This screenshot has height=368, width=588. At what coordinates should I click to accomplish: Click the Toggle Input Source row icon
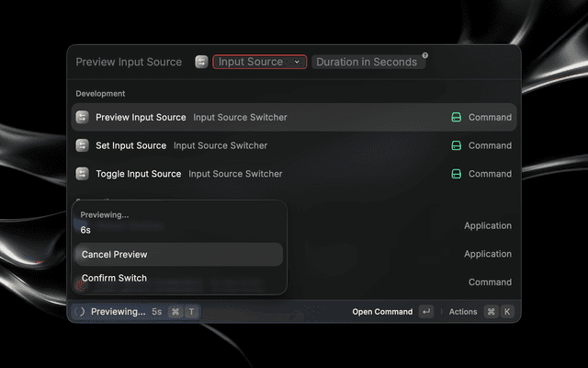tap(82, 174)
